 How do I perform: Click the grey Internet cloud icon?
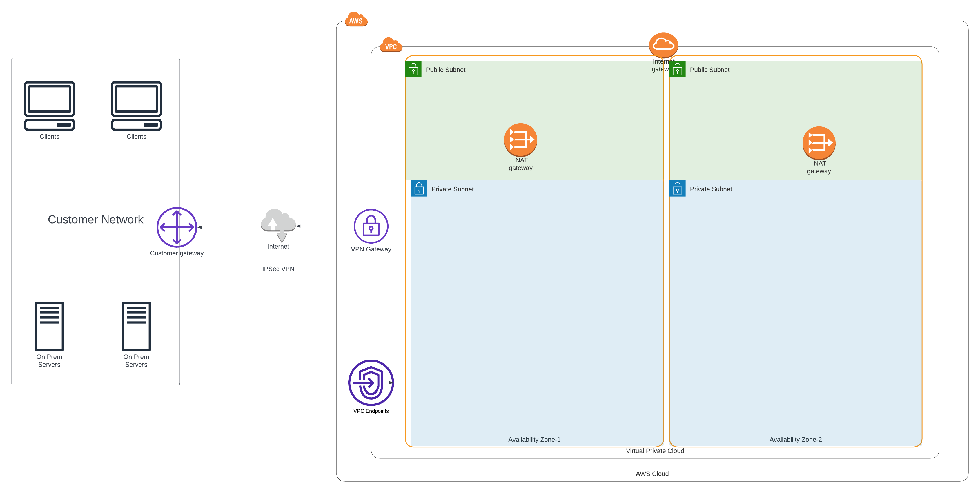[x=278, y=225]
